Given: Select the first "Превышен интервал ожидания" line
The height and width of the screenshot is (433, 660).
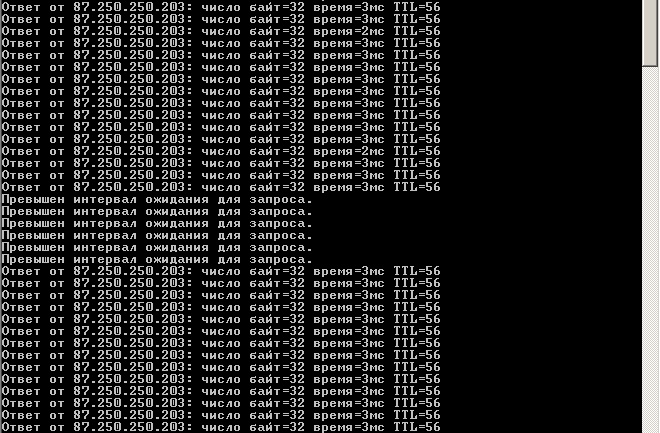Looking at the screenshot, I should [x=157, y=199].
